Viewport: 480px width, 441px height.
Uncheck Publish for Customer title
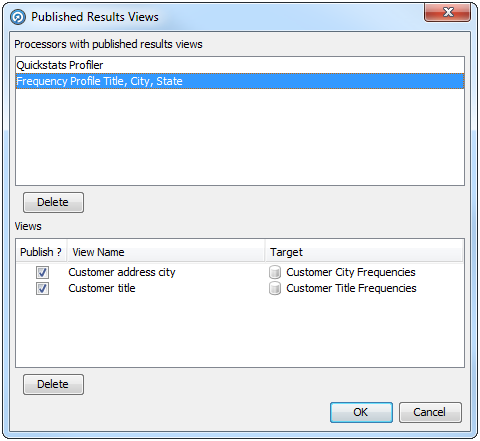(42, 288)
